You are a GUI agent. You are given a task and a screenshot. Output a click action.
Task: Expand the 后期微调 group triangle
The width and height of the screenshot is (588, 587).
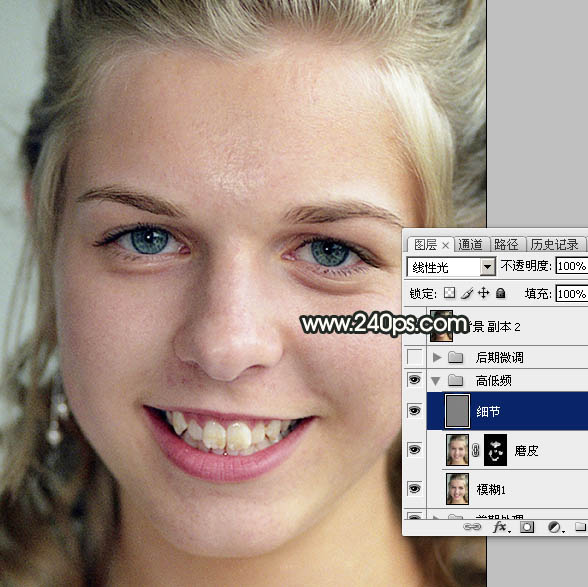tap(436, 357)
